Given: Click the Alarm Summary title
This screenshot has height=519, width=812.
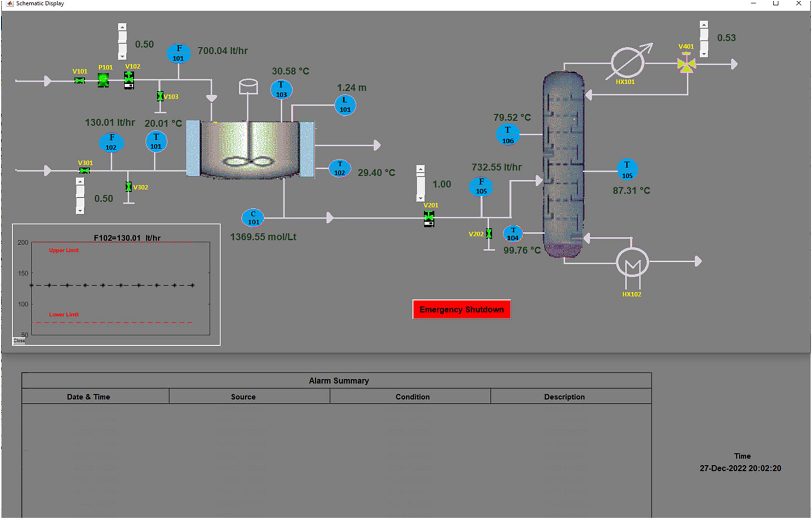Looking at the screenshot, I should [339, 380].
